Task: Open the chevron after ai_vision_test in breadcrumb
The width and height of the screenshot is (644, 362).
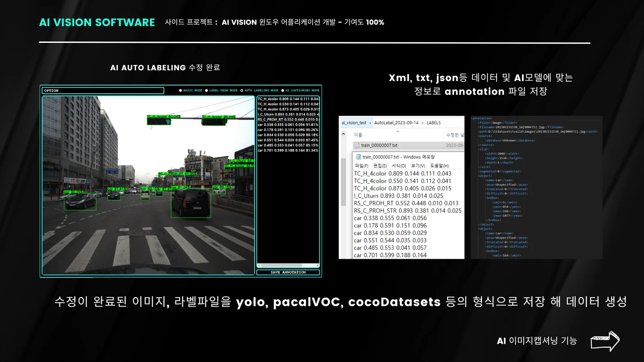Action: pos(371,122)
